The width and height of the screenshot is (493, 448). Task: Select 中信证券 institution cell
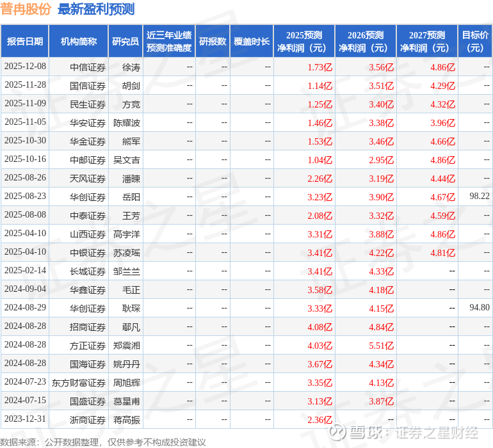pyautogui.click(x=88, y=67)
